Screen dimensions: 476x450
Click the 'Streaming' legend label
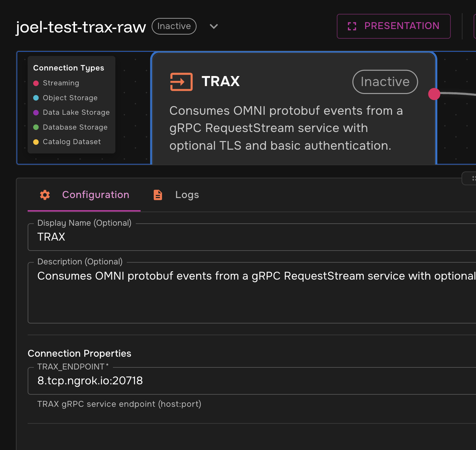(x=61, y=83)
